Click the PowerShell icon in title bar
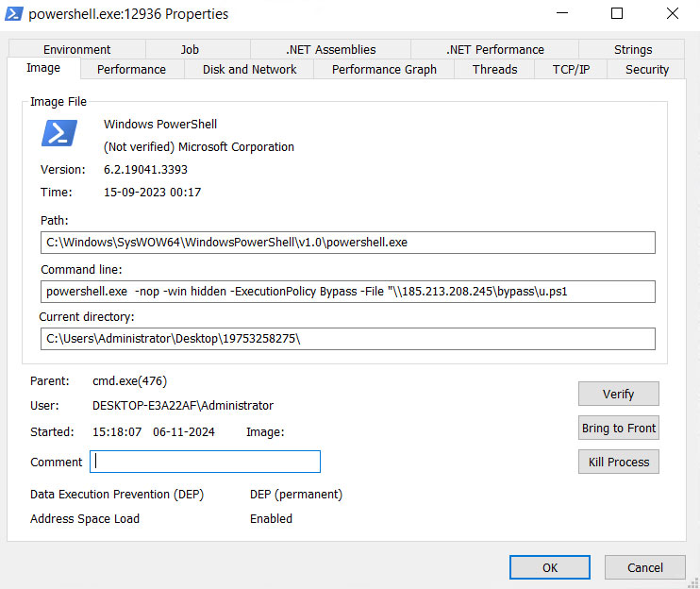Viewport: 700px width, 589px height. coord(13,14)
